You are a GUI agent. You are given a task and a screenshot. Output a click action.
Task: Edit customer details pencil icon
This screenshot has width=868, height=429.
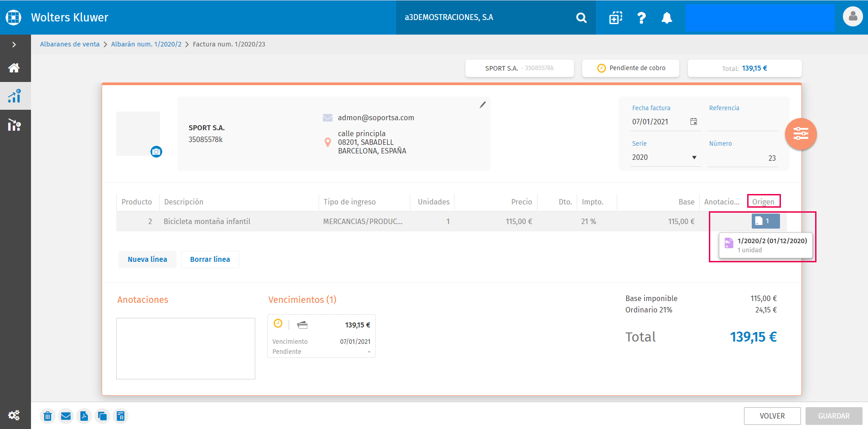point(482,105)
